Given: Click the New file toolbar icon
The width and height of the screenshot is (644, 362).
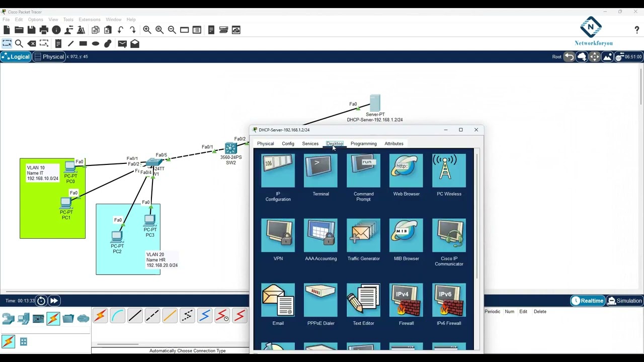Looking at the screenshot, I should click(7, 30).
